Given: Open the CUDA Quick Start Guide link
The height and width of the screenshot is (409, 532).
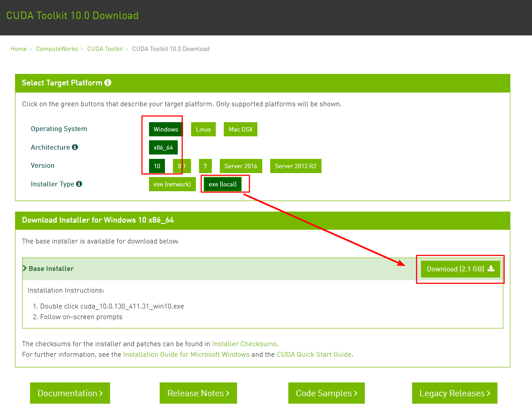Looking at the screenshot, I should pyautogui.click(x=314, y=355).
